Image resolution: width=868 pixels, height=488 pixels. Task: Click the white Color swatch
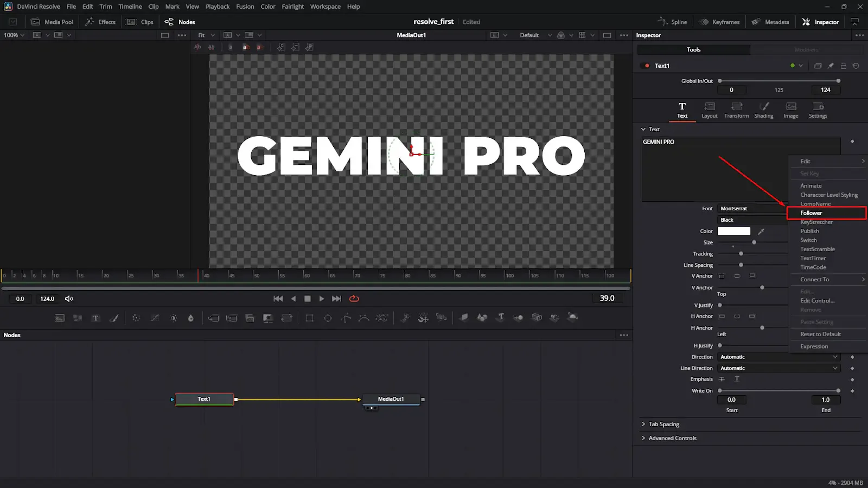[733, 231]
